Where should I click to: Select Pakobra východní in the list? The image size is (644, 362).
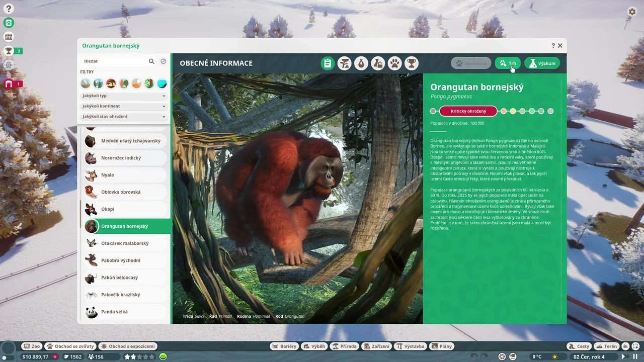pyautogui.click(x=125, y=260)
